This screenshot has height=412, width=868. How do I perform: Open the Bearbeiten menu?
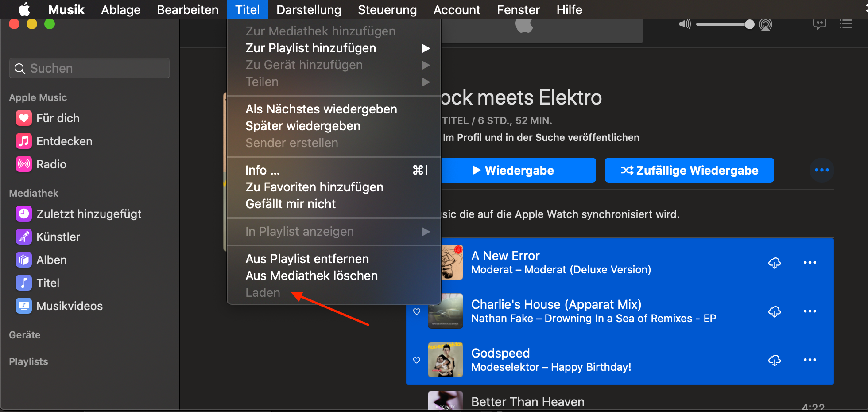187,9
